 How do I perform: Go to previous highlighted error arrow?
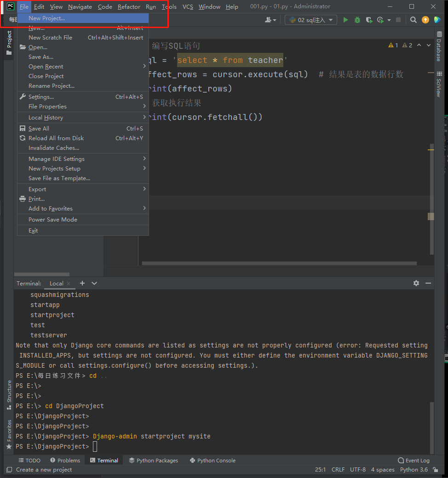(419, 45)
